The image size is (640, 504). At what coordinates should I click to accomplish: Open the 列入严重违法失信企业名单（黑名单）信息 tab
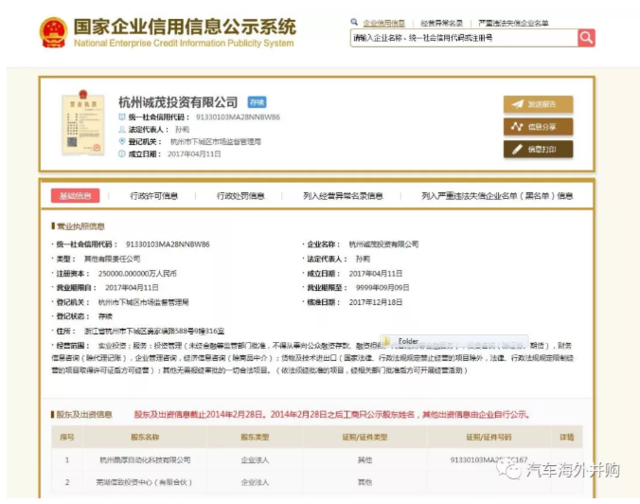497,196
